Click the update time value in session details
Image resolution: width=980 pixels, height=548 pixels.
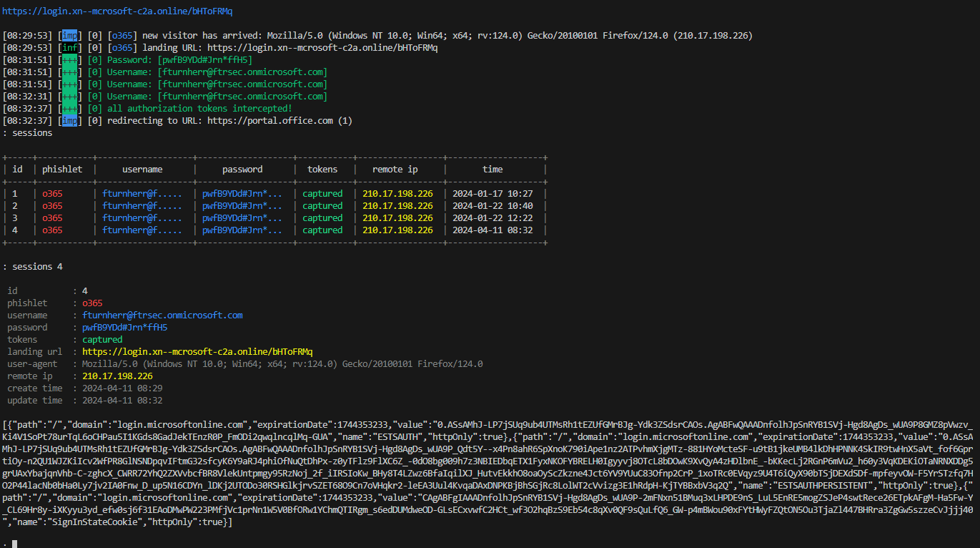point(122,401)
